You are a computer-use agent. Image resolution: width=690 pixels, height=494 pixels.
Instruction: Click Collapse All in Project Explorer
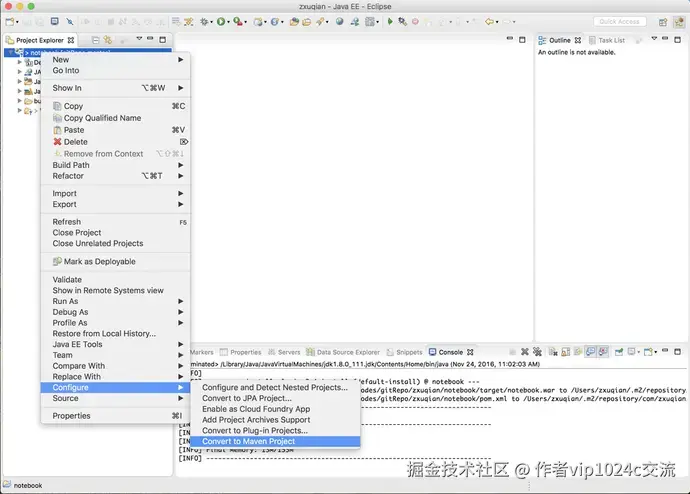[95, 40]
